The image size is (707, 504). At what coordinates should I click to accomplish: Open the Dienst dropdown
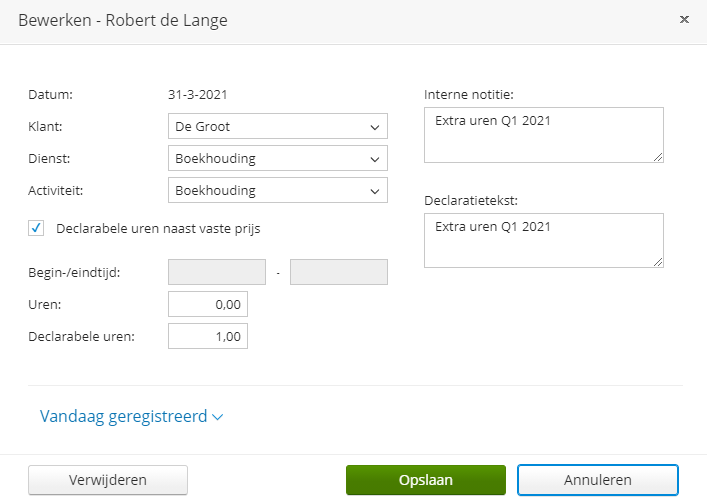coord(278,158)
